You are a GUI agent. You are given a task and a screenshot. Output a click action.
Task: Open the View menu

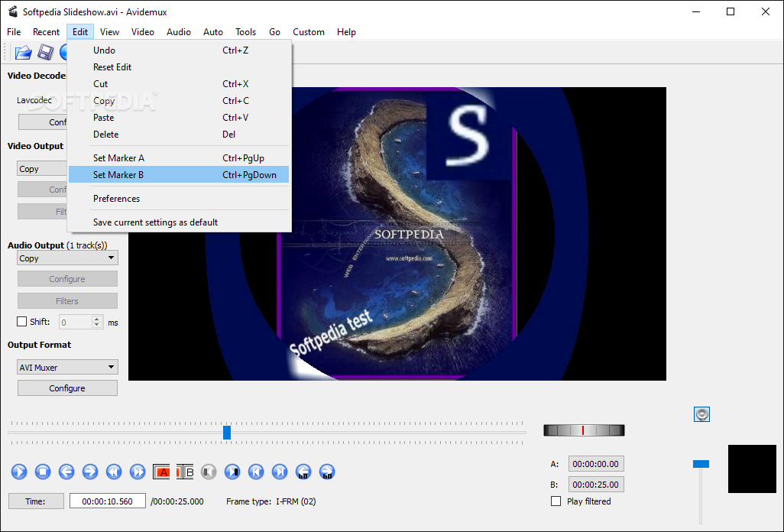[109, 32]
